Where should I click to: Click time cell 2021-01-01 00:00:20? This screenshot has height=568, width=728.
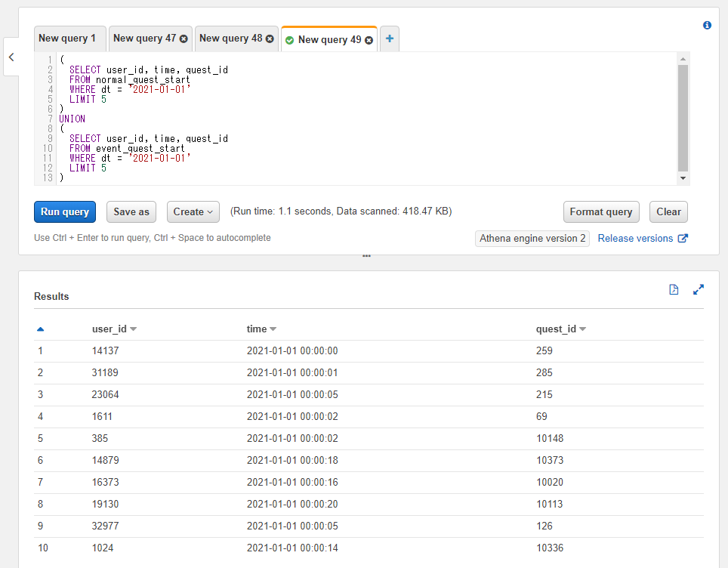(x=292, y=504)
